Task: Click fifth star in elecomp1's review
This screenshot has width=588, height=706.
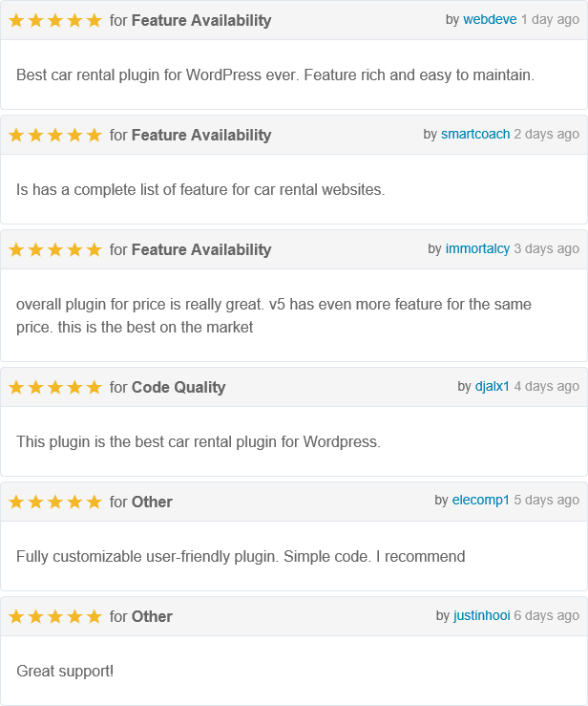Action: [x=94, y=502]
